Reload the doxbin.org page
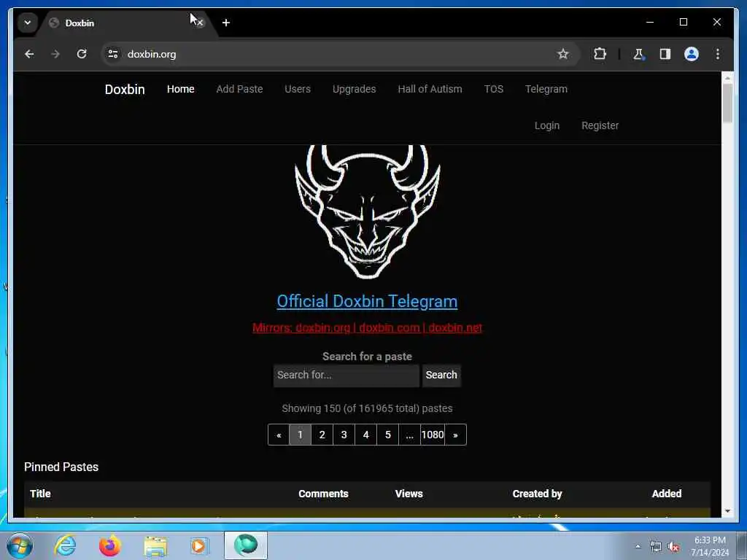This screenshot has width=747, height=560. click(x=82, y=54)
